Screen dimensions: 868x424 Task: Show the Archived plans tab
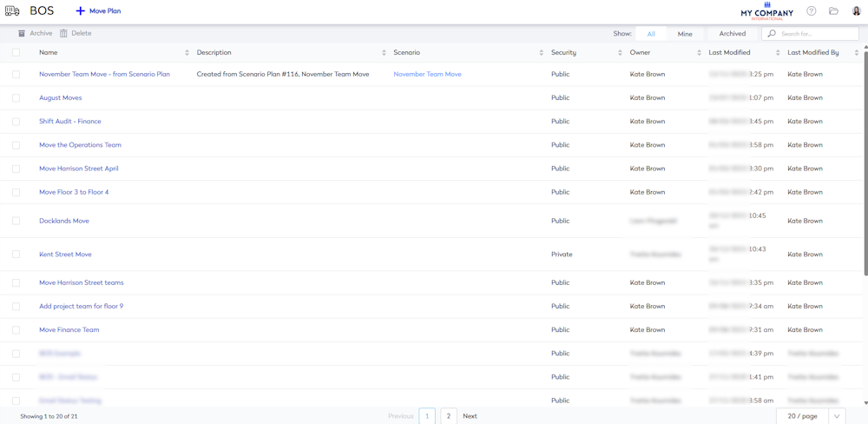[x=732, y=34]
